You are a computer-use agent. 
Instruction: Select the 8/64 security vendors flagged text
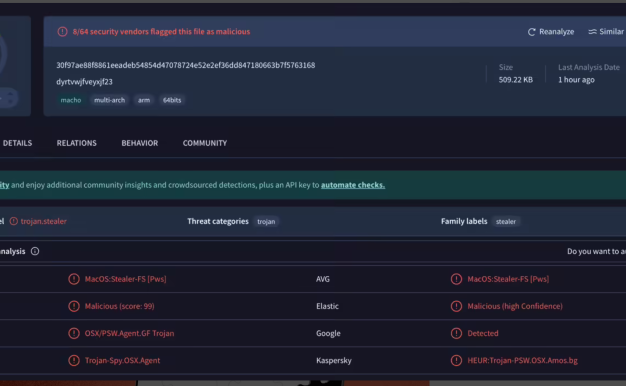click(x=161, y=32)
